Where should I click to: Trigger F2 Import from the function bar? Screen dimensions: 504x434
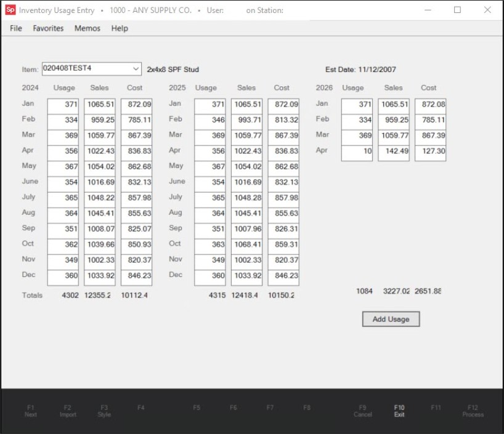click(x=68, y=411)
